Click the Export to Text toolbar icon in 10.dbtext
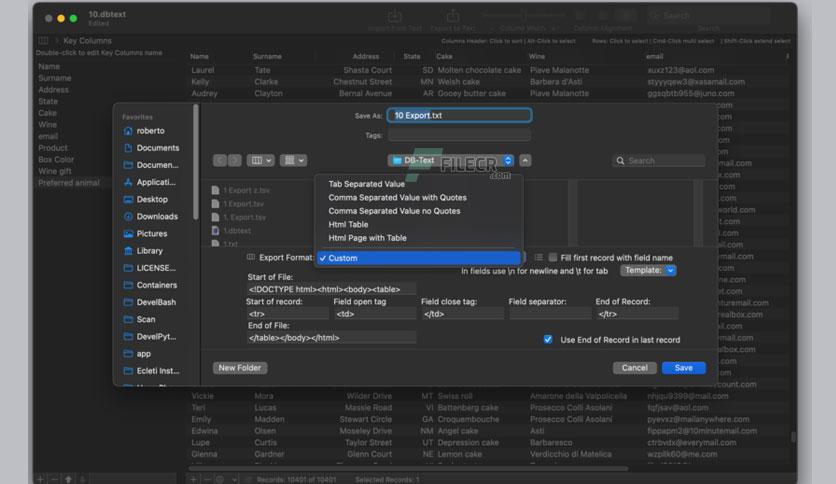Screen dimensions: 836x484 (x=453, y=17)
